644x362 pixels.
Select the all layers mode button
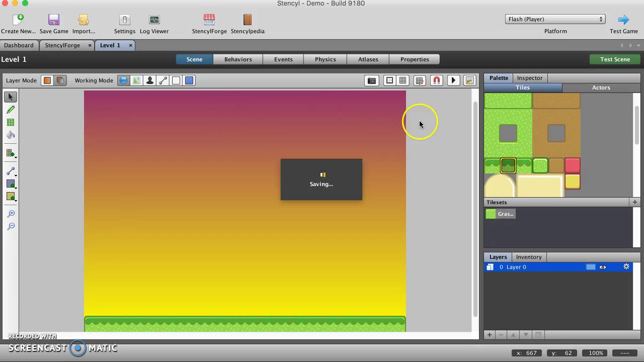(x=60, y=80)
